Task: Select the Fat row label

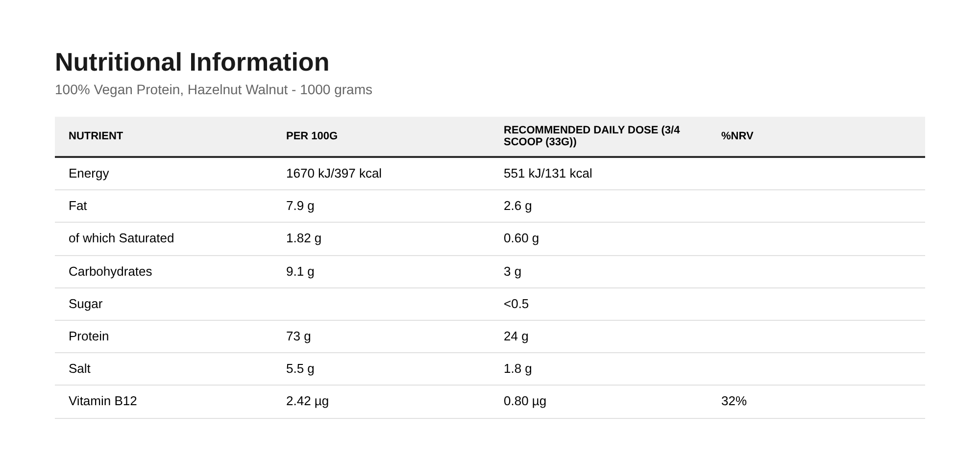Action: (77, 206)
